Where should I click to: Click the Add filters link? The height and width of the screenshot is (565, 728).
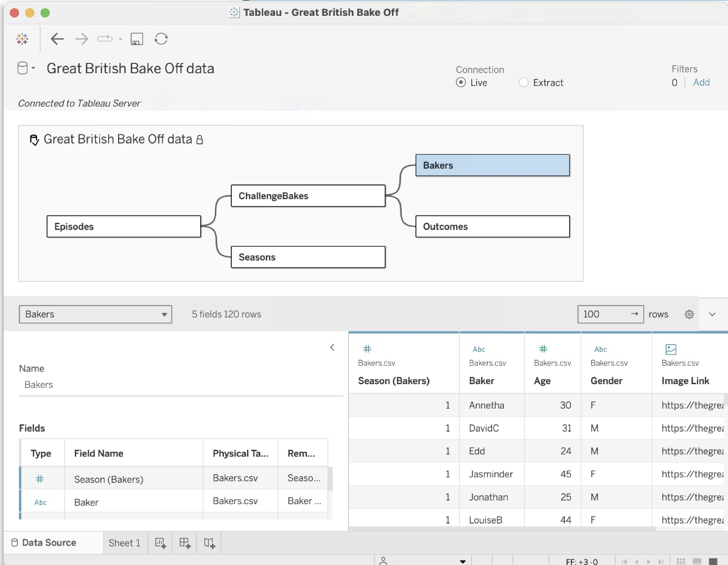point(701,83)
